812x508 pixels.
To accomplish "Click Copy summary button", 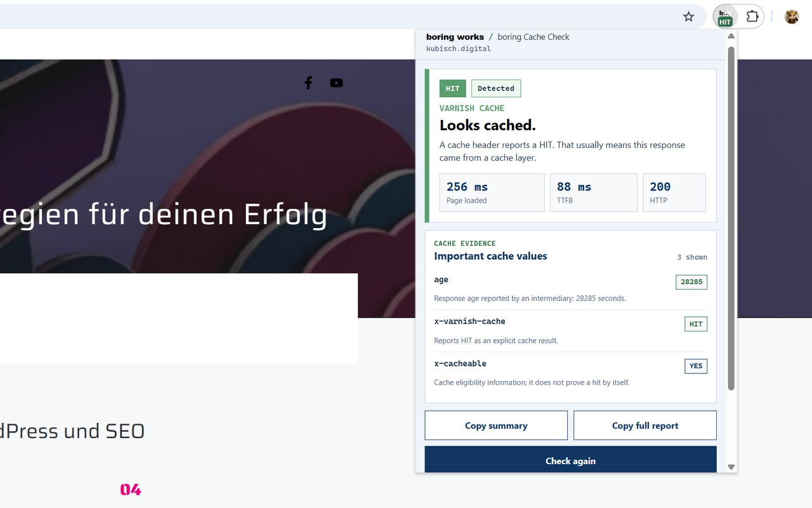I will tap(496, 425).
